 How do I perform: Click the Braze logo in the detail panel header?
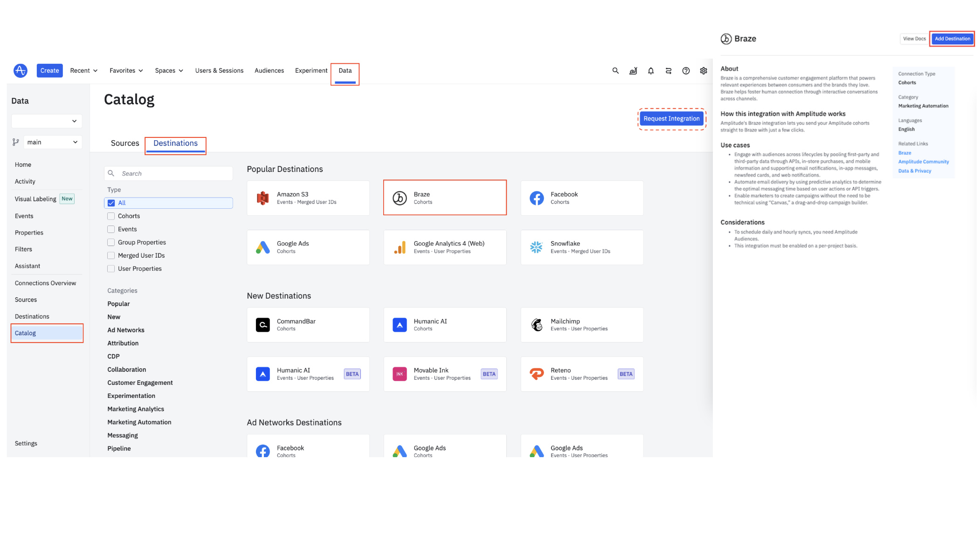[x=726, y=39]
